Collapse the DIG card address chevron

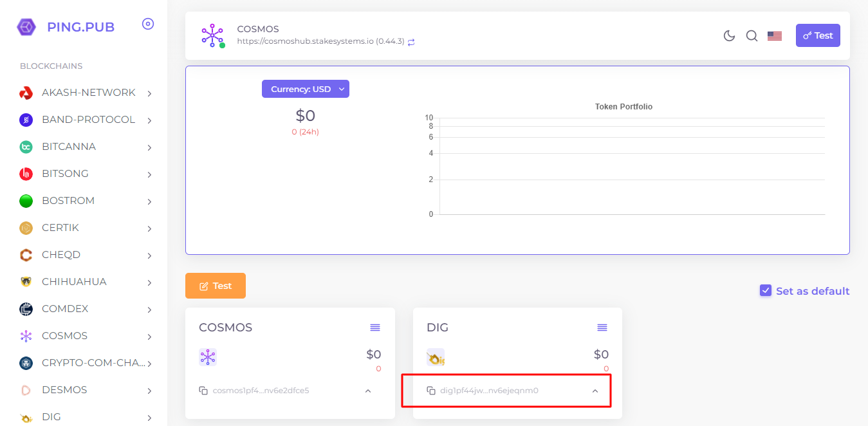point(595,391)
